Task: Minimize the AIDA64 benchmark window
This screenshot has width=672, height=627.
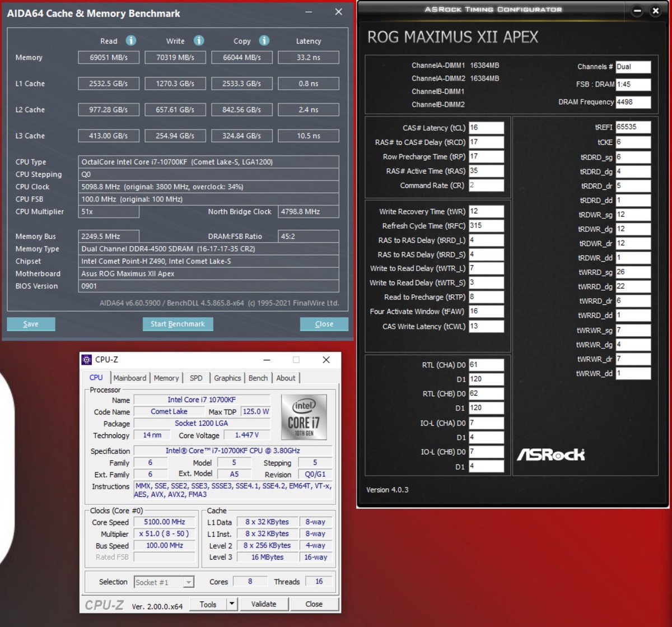Action: point(309,12)
